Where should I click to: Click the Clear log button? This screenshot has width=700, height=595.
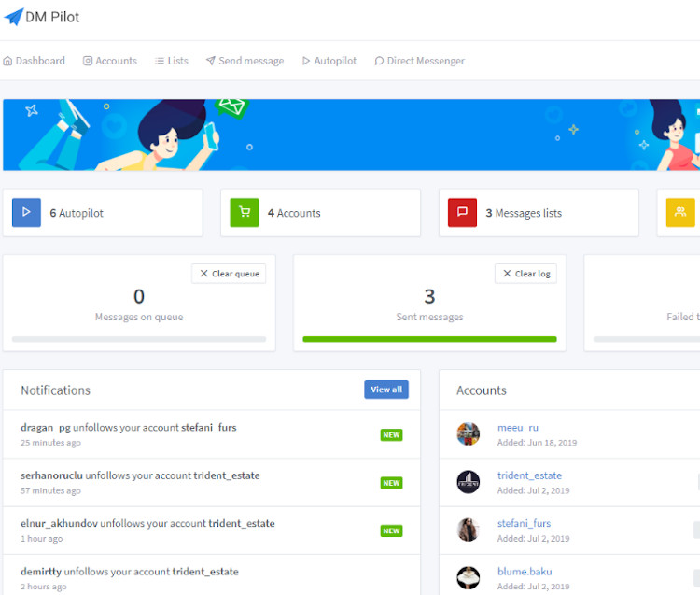click(x=525, y=274)
